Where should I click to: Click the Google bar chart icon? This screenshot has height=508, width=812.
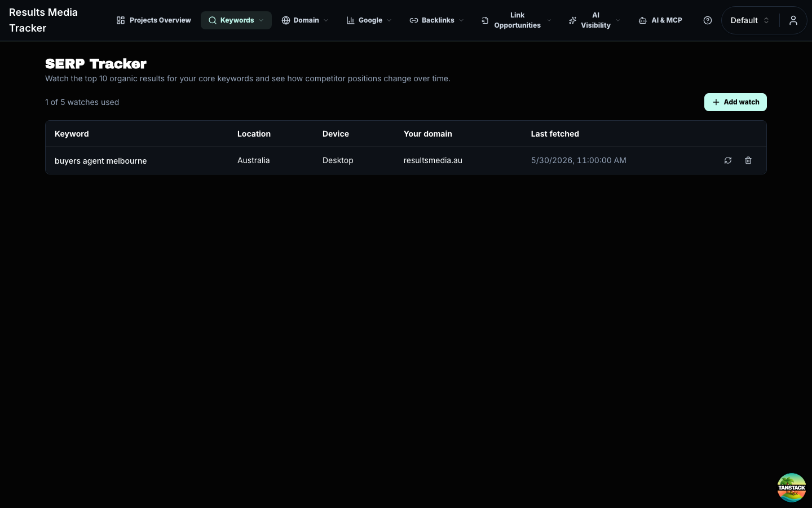351,20
